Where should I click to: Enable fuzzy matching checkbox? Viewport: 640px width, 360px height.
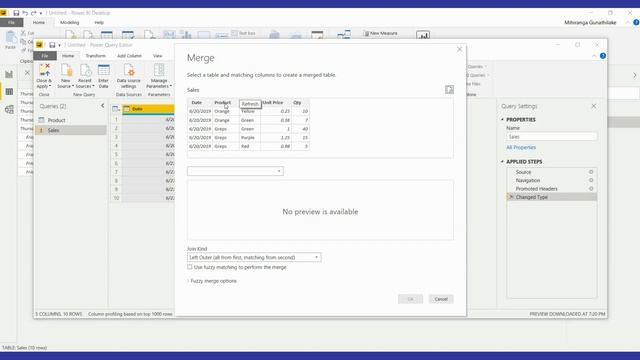tap(190, 267)
